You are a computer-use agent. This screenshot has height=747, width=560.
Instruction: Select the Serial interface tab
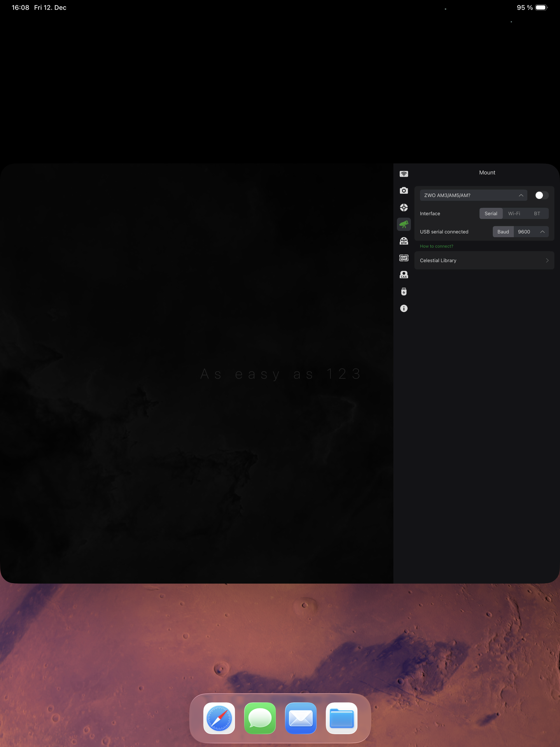click(491, 214)
